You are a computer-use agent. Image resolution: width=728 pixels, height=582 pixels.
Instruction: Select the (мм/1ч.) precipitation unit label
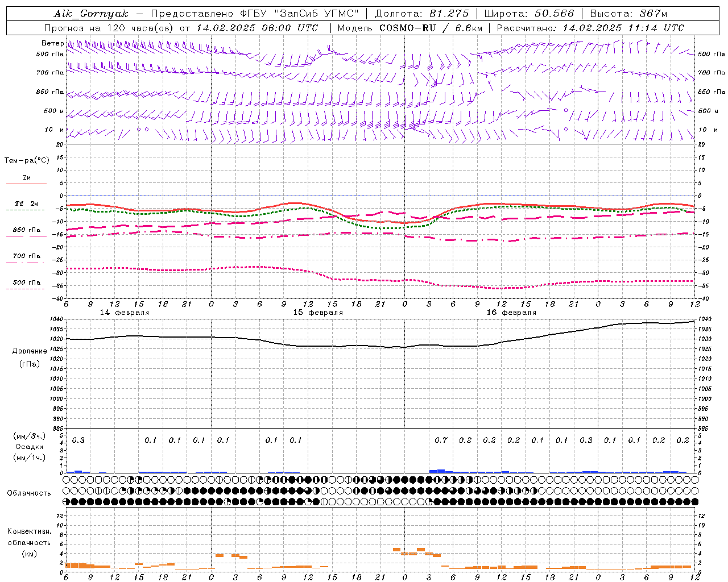click(x=30, y=458)
